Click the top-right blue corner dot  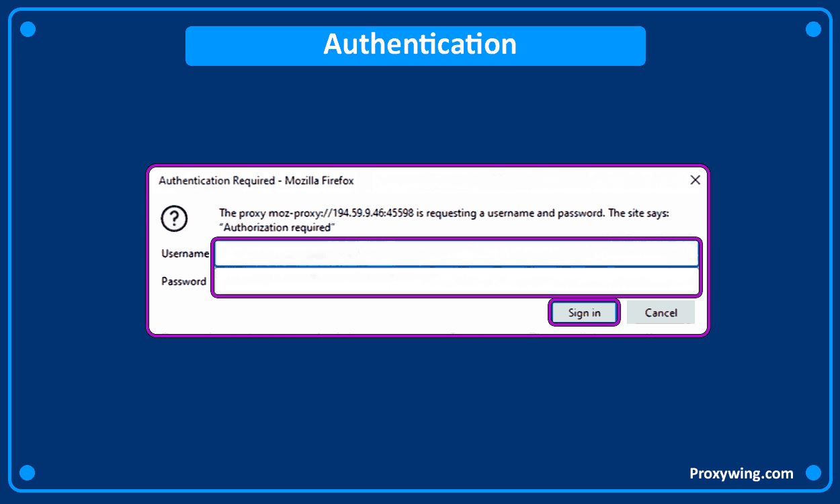(x=813, y=29)
